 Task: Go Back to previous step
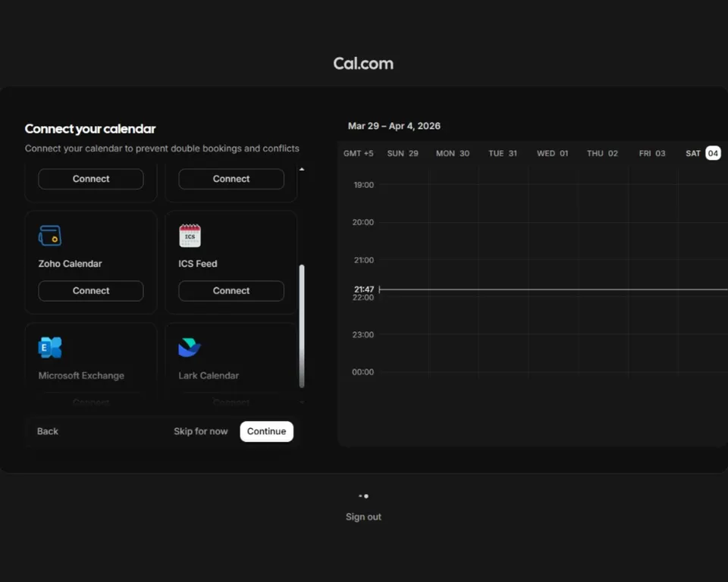click(x=48, y=431)
